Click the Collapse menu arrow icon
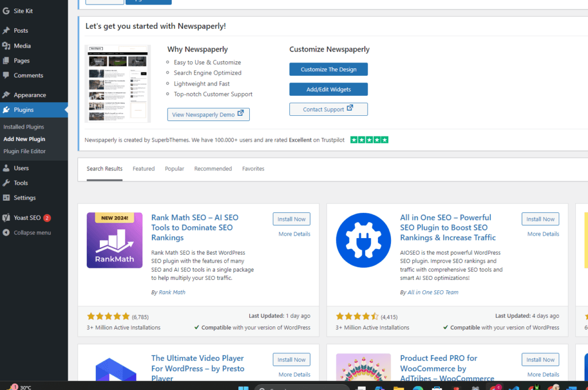 (x=6, y=233)
